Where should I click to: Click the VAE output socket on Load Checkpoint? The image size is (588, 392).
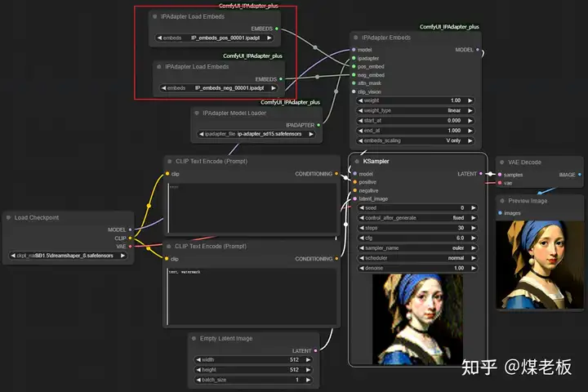coord(130,246)
